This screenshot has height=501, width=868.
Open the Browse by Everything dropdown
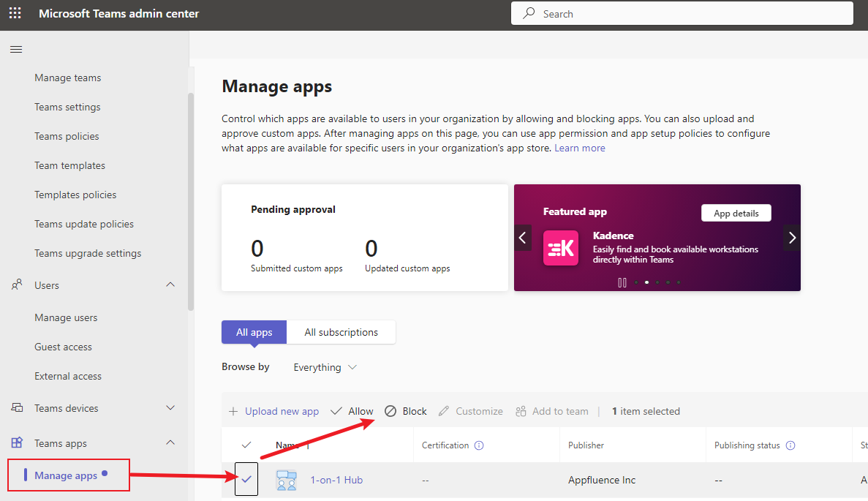click(x=325, y=367)
